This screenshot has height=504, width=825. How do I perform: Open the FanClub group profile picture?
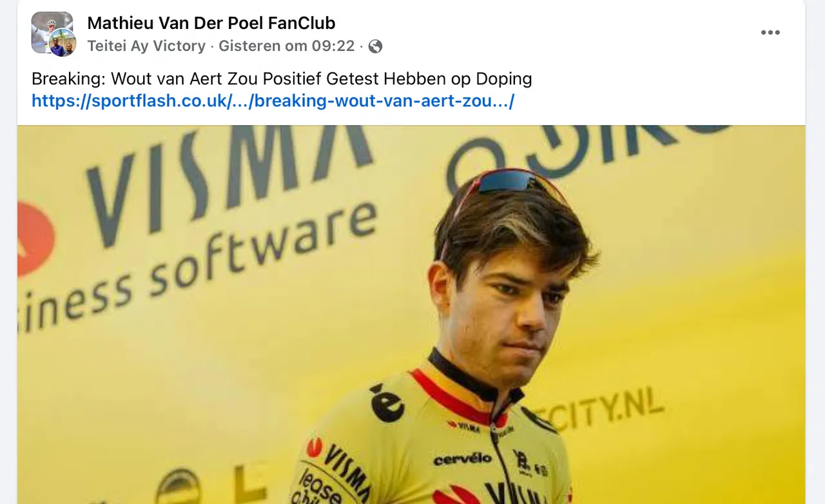pos(52,32)
